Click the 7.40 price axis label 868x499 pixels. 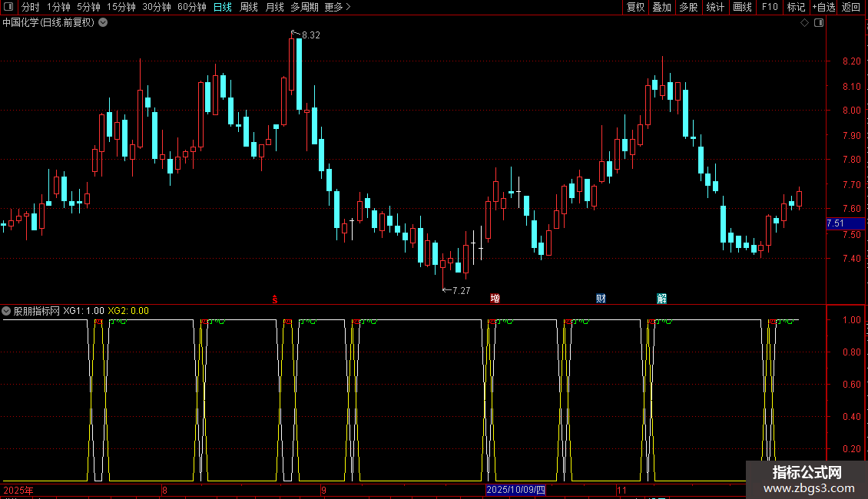tap(851, 259)
